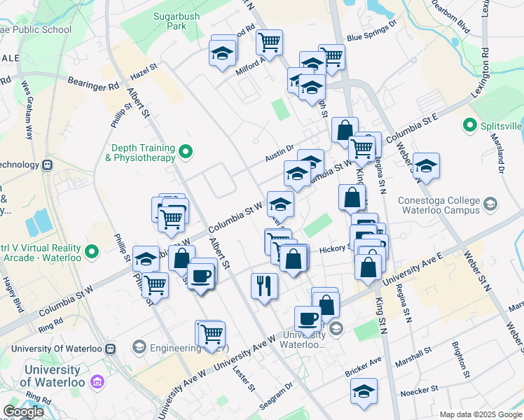Select the school marker at Columbia and Phillip
The height and width of the screenshot is (420, 524).
146,260
